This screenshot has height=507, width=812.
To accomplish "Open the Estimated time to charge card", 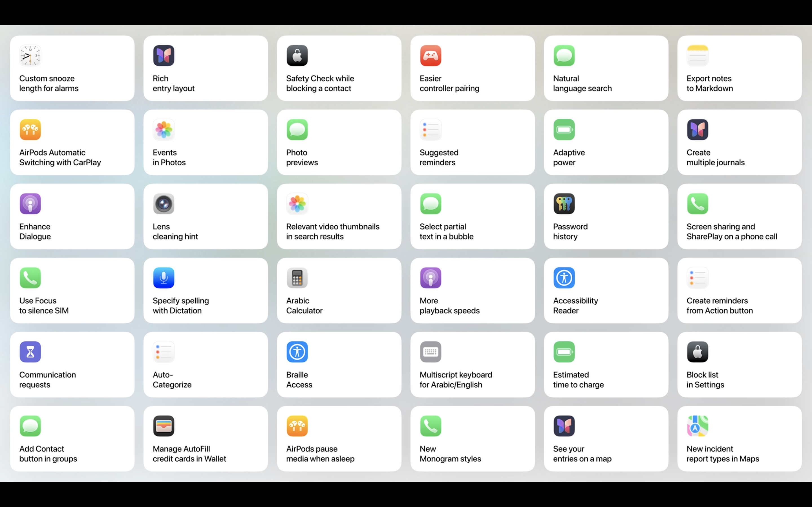I will pyautogui.click(x=606, y=365).
